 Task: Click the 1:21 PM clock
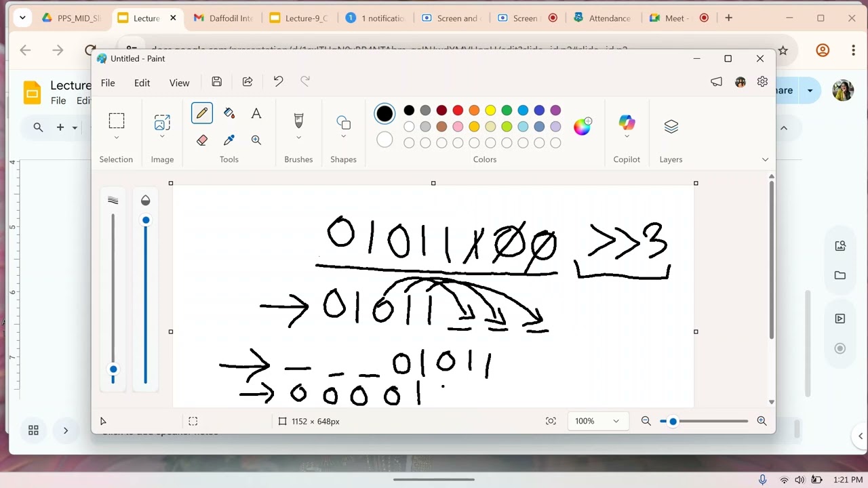click(x=848, y=480)
